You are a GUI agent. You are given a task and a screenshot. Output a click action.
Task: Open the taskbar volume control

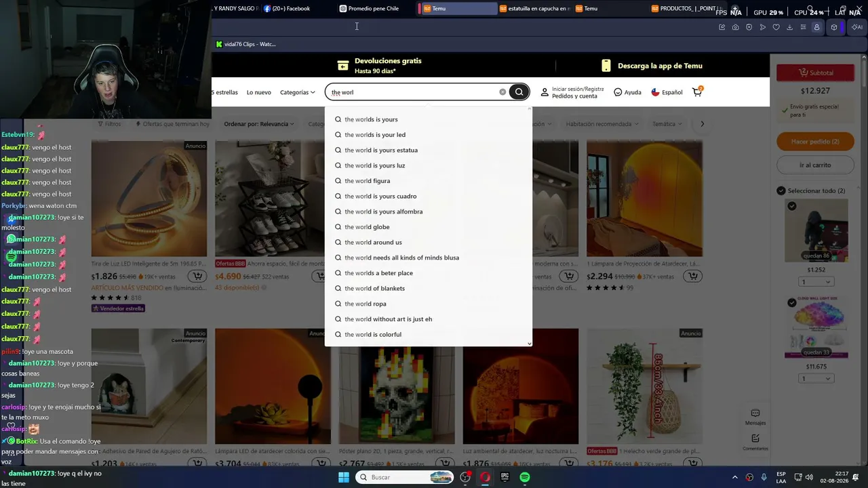tap(808, 477)
